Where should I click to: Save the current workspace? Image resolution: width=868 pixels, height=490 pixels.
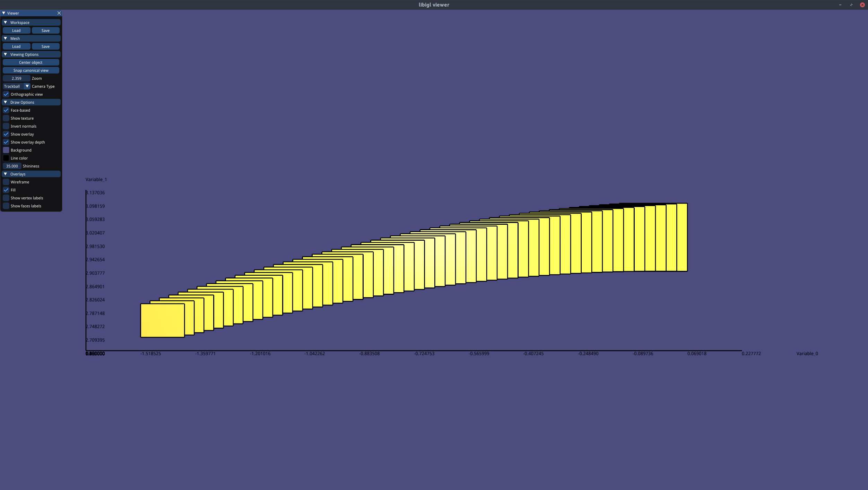click(x=45, y=31)
